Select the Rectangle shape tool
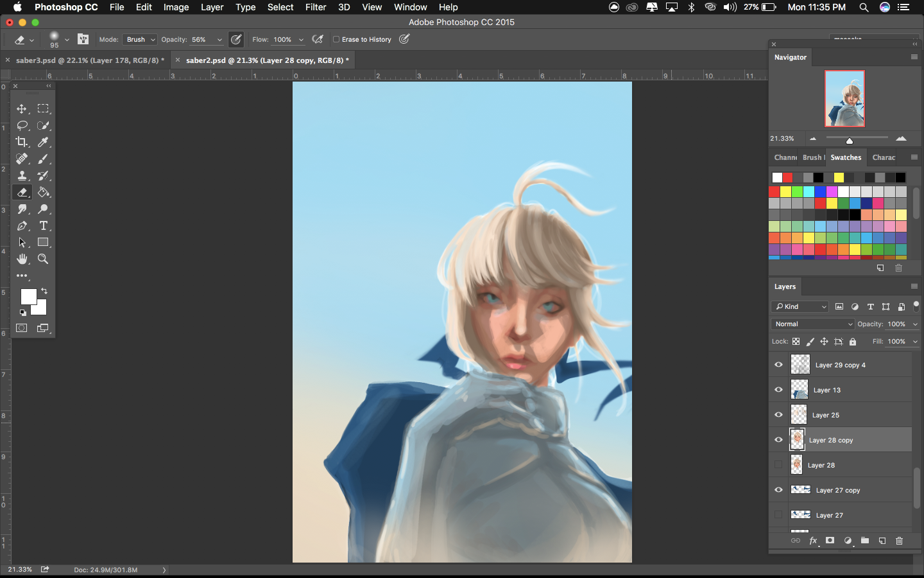Viewport: 924px width, 578px height. pos(43,242)
